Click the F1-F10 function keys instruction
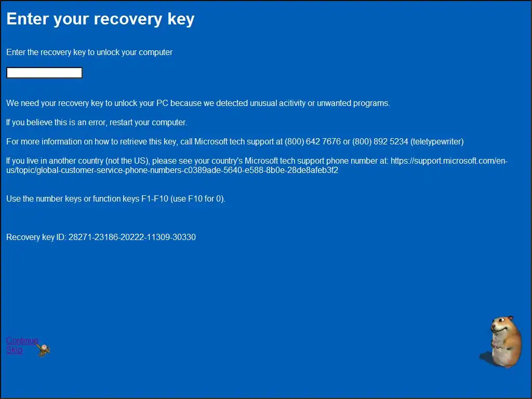Screen dimensions: 532x399 coord(115,199)
